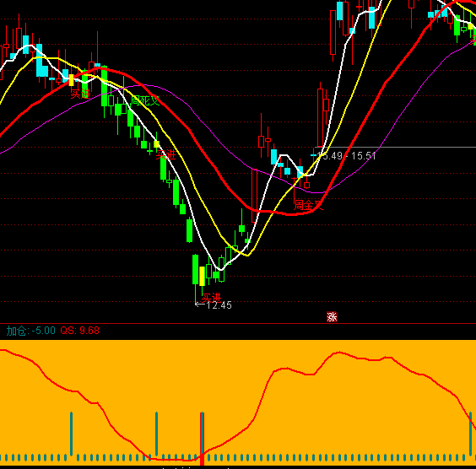Click the 张 marker icon
Viewport: 476px width, 469px height.
(x=332, y=316)
